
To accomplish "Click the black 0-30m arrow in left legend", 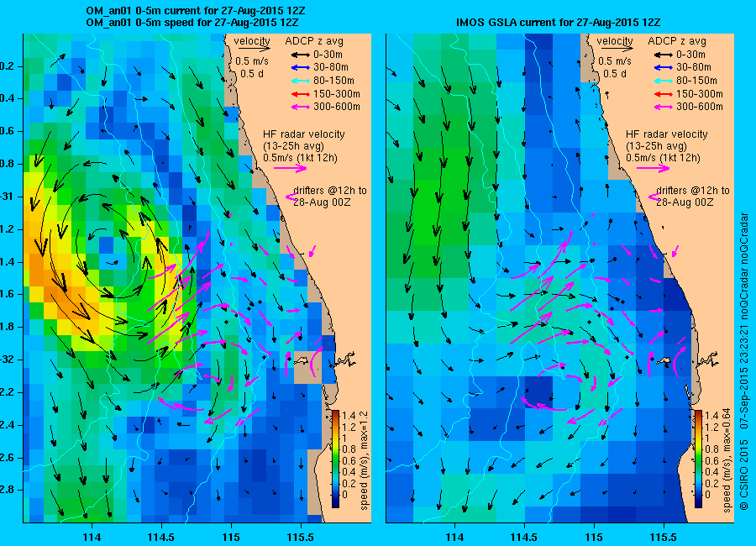I will [301, 55].
